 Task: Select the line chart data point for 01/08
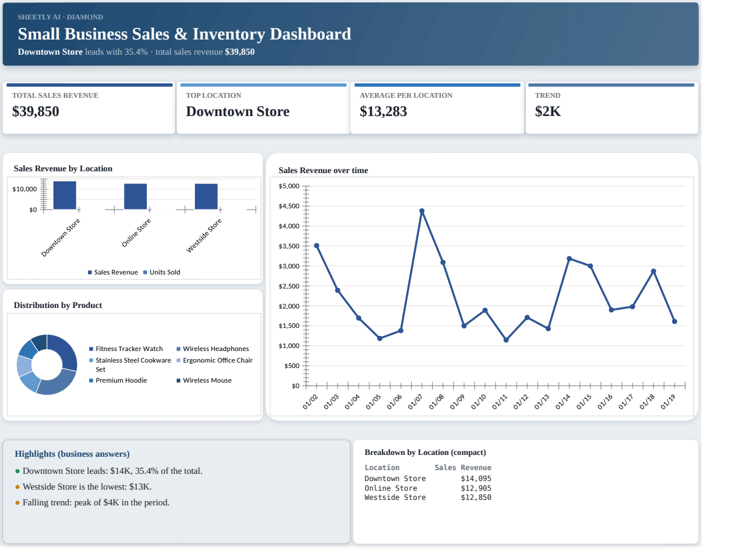443,262
